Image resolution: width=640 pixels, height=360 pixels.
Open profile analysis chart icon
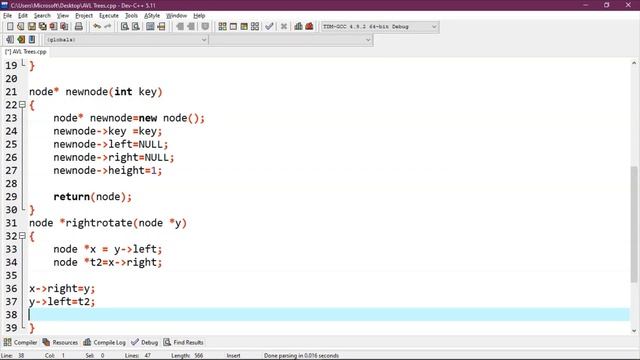[x=298, y=27]
